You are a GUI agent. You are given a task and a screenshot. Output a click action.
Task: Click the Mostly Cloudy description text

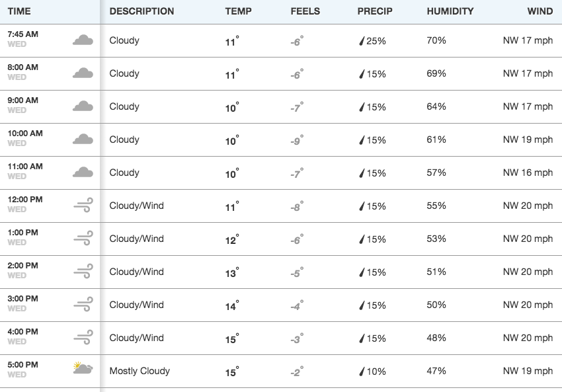140,371
